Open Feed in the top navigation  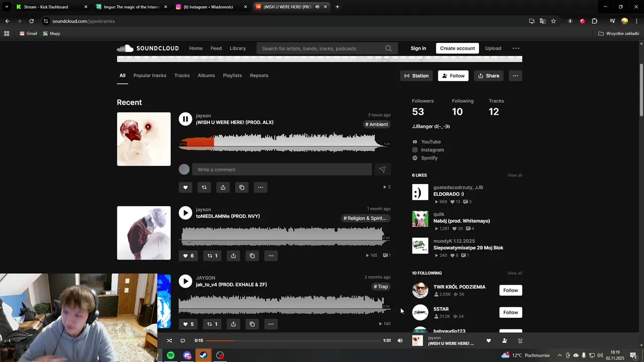pos(216,48)
